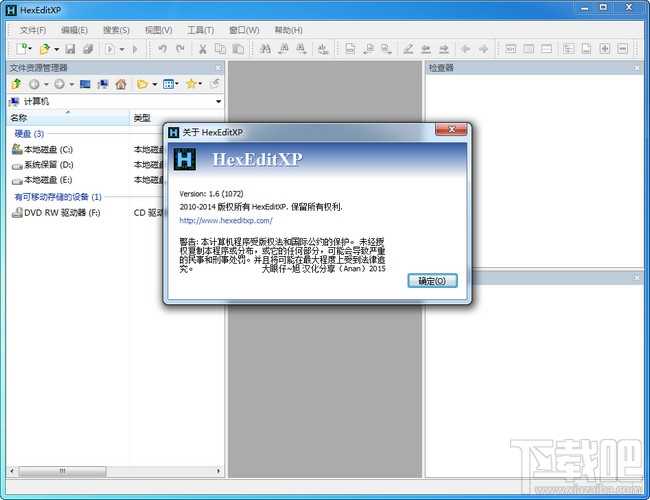Open the 窗口(W) menu

(x=244, y=30)
